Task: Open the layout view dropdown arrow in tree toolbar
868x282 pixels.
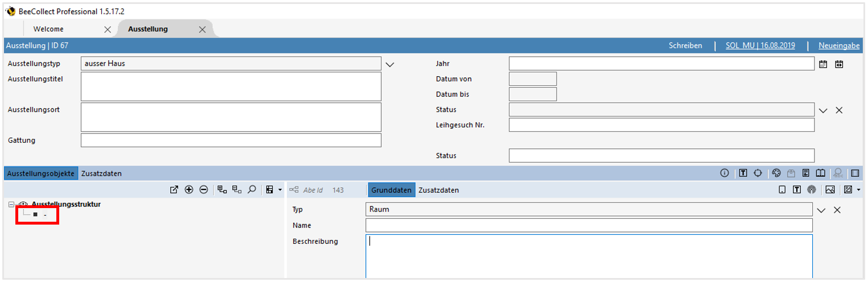Action: tap(281, 190)
